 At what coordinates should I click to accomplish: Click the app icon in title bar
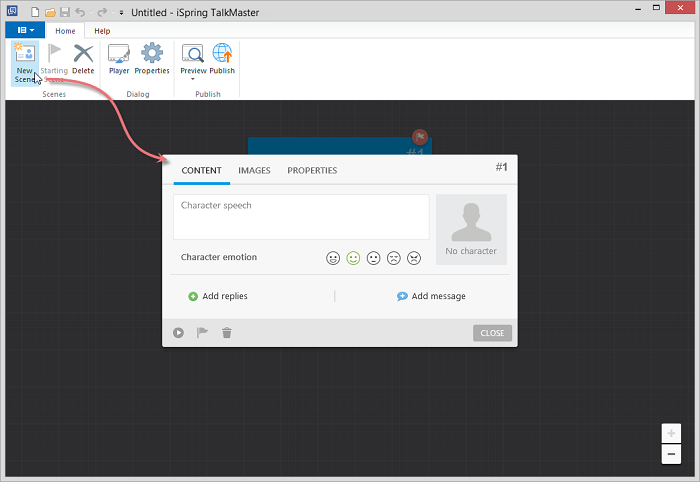click(12, 10)
